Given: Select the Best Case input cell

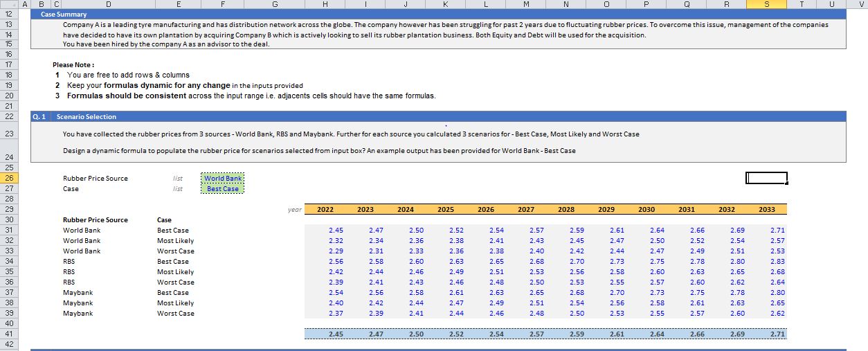Looking at the screenshot, I should [223, 189].
